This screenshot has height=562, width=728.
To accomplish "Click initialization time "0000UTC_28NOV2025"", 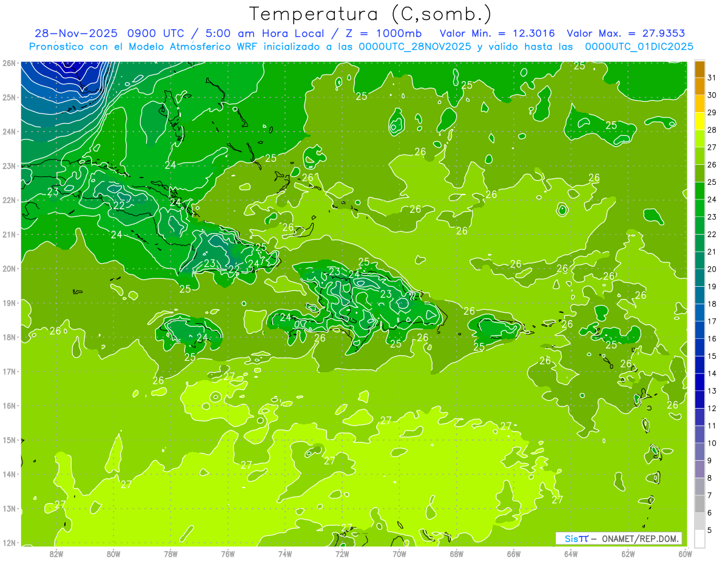I will [x=416, y=46].
